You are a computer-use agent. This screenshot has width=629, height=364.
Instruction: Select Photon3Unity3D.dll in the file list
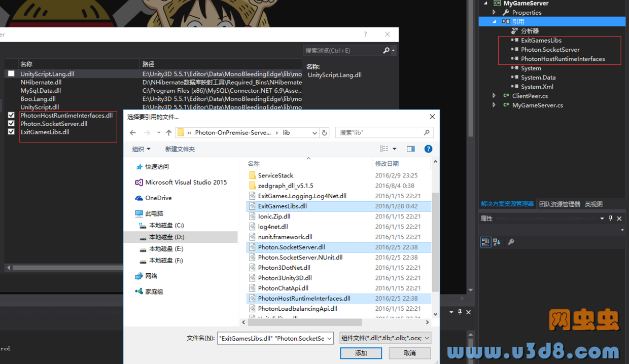tap(285, 278)
